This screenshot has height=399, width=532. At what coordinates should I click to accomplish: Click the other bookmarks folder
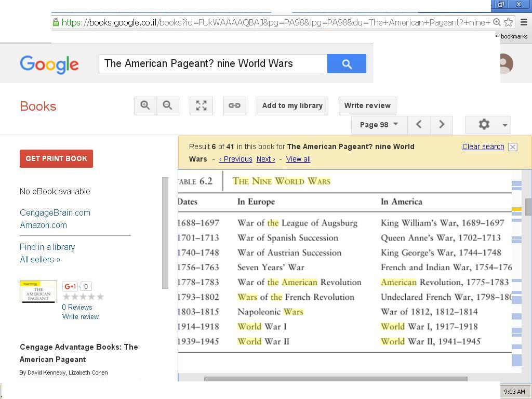(512, 36)
